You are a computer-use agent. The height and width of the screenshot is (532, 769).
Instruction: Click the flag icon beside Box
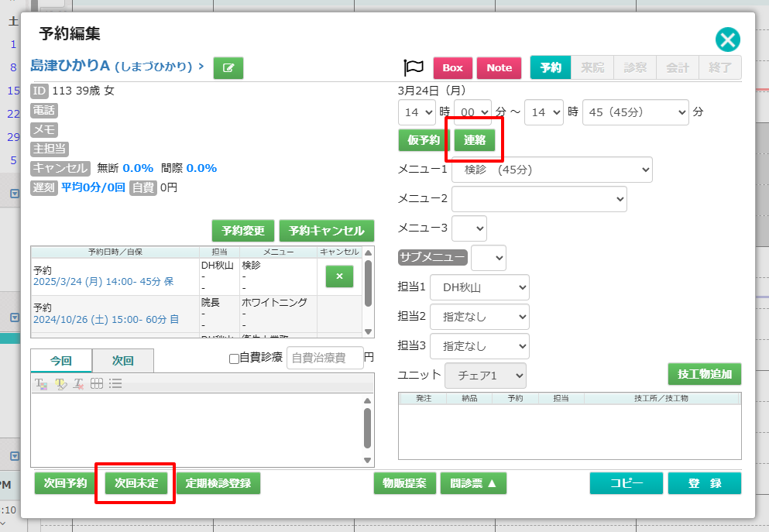[x=414, y=67]
